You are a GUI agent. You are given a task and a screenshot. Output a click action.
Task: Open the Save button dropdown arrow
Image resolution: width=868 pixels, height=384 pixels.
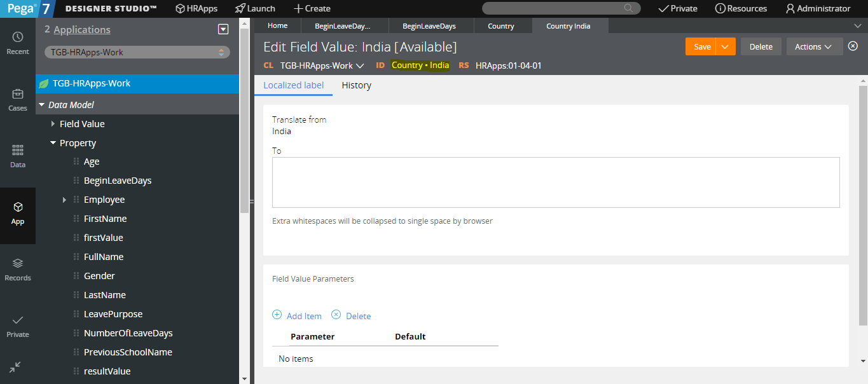726,46
